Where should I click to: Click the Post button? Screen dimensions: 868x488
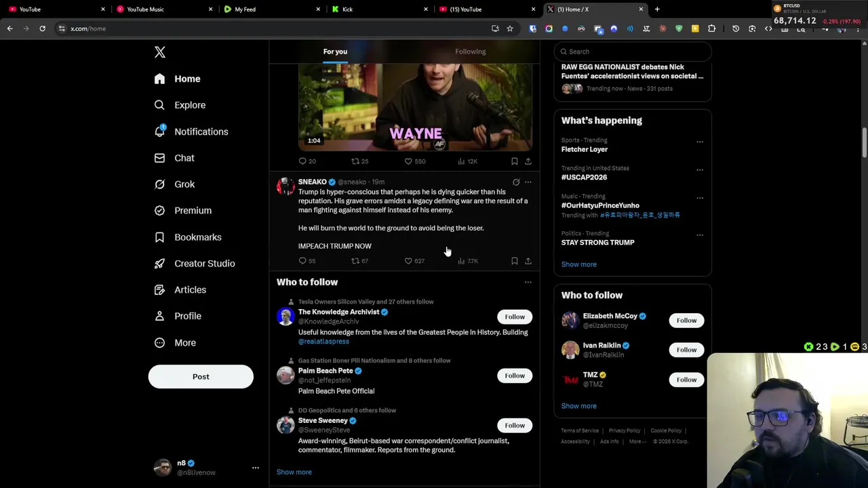point(201,377)
